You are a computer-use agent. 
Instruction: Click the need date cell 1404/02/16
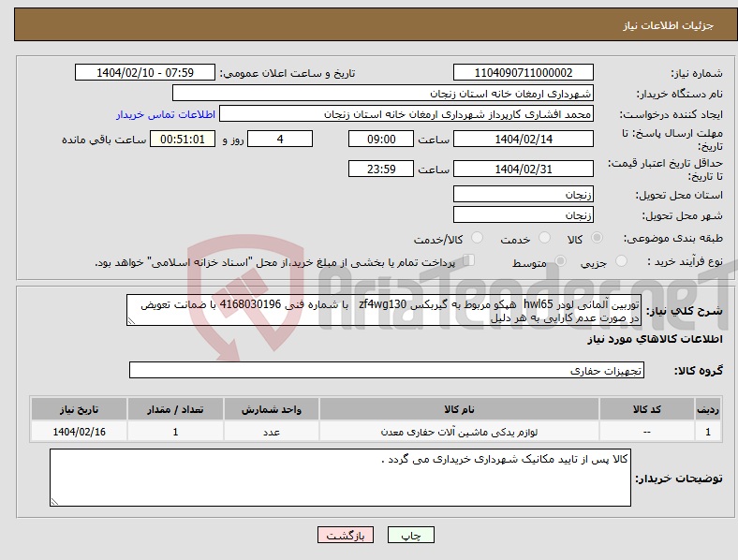point(79,432)
